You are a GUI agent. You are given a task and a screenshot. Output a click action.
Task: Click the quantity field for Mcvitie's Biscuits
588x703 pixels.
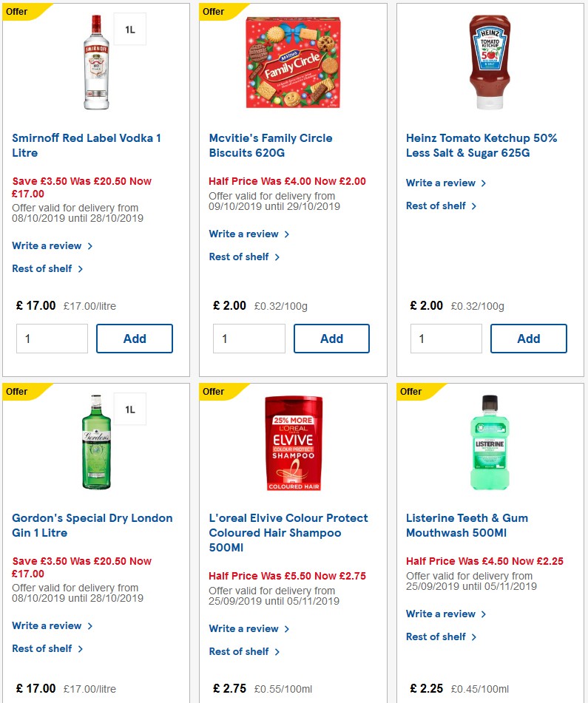[x=249, y=338]
